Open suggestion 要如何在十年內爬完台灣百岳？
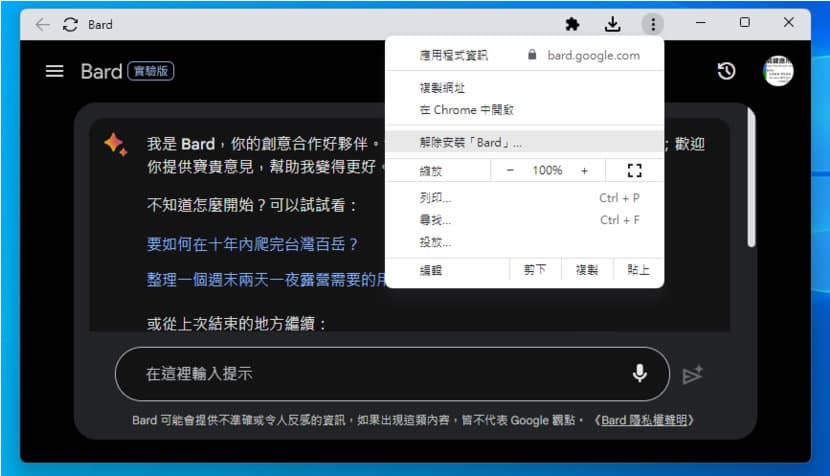The height and width of the screenshot is (476, 830). point(252,244)
